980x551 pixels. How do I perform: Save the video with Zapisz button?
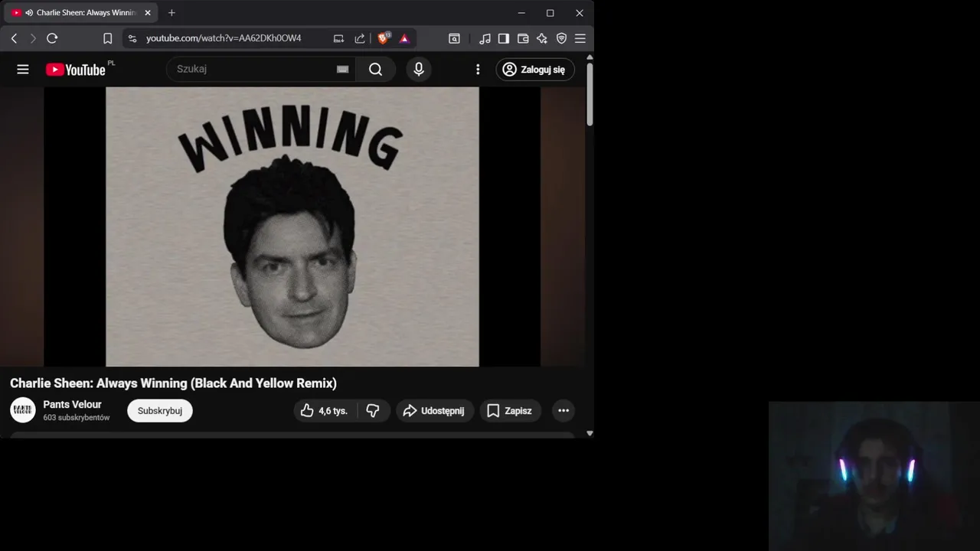coord(511,411)
